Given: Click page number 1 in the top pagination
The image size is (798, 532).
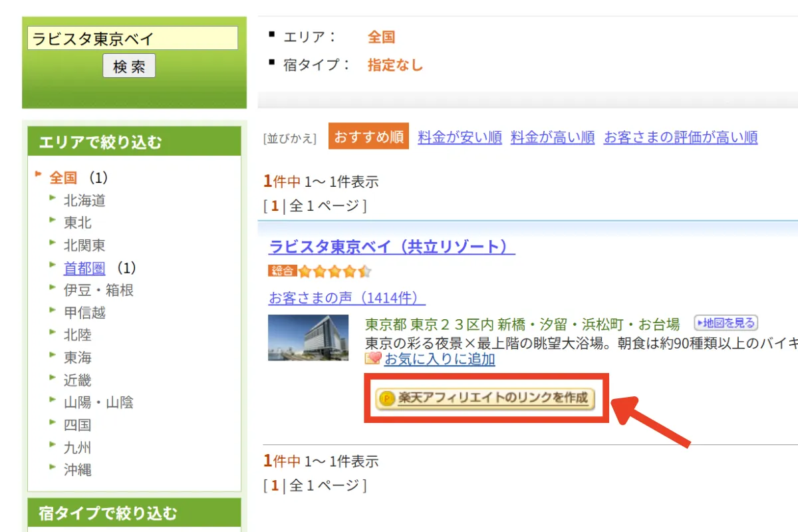Looking at the screenshot, I should (x=275, y=205).
